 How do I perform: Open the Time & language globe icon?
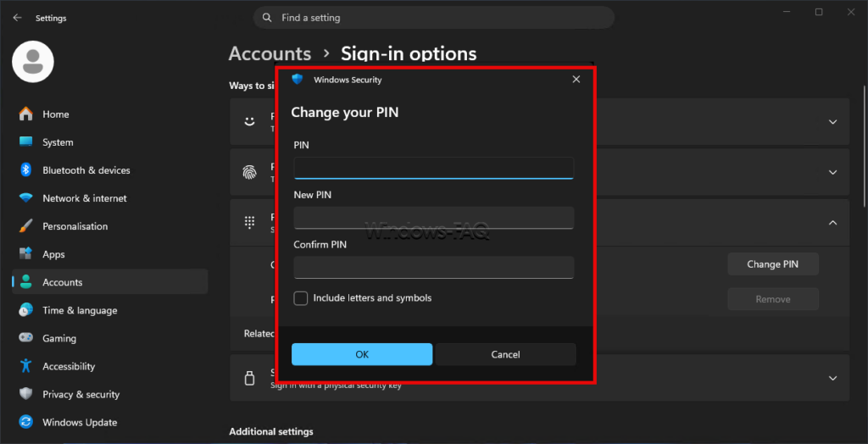click(x=26, y=310)
